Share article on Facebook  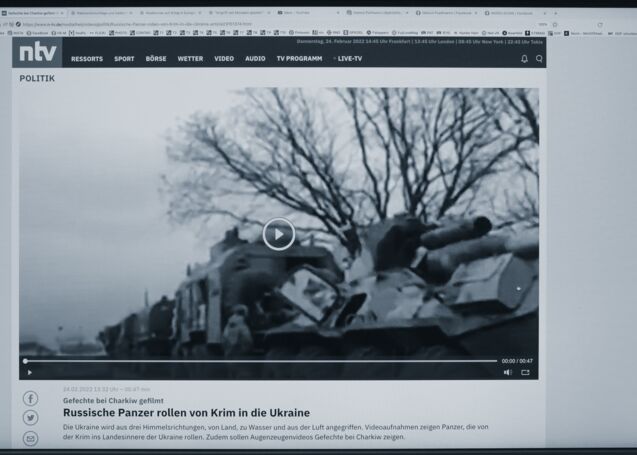click(31, 399)
